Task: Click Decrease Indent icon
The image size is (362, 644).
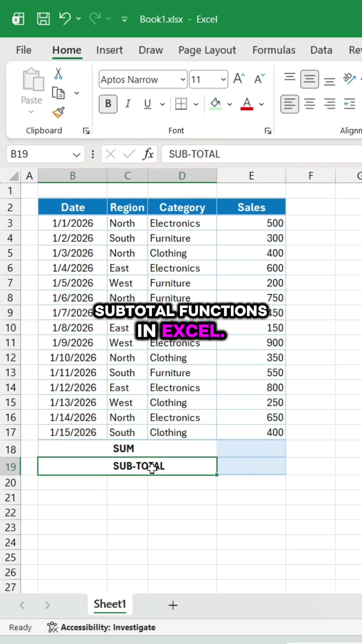Action: click(349, 104)
